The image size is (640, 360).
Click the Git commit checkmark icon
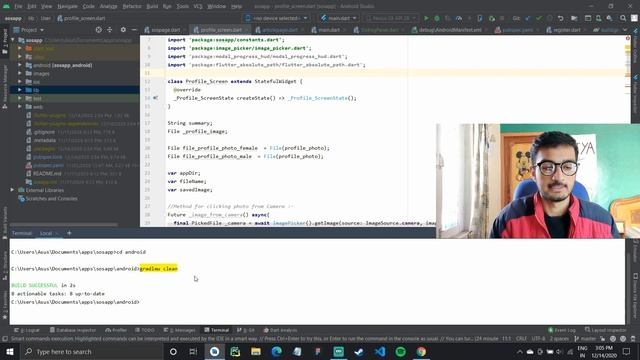[538, 18]
